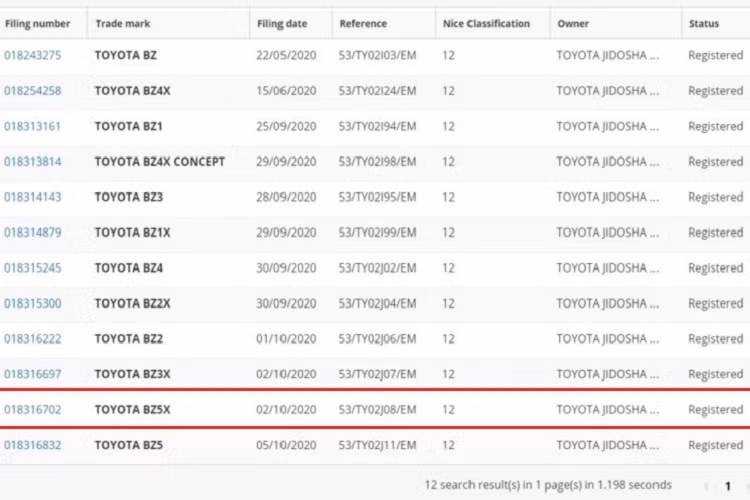Select the TOYOTA BZ2 trade mark name
The height and width of the screenshot is (500, 750).
pos(129,339)
